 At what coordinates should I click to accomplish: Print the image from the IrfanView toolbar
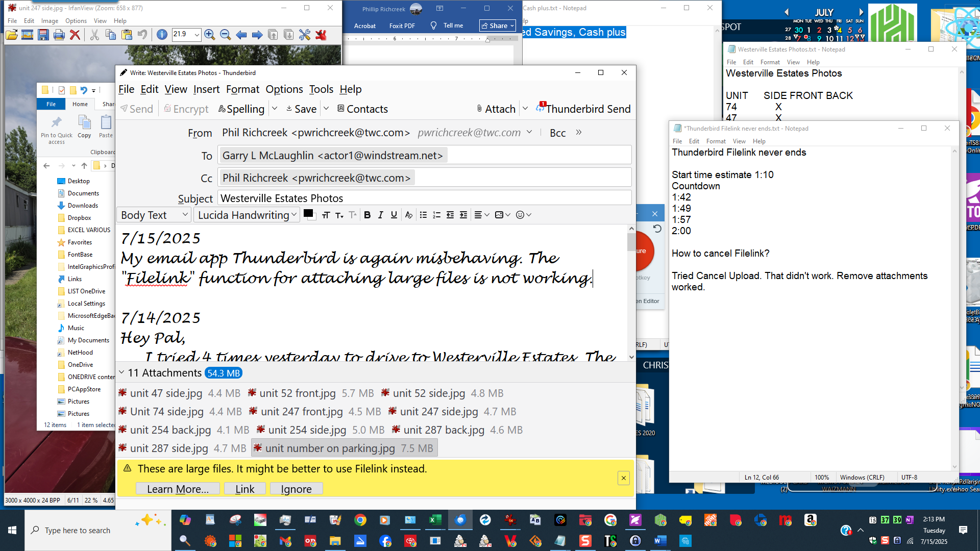tap(59, 35)
